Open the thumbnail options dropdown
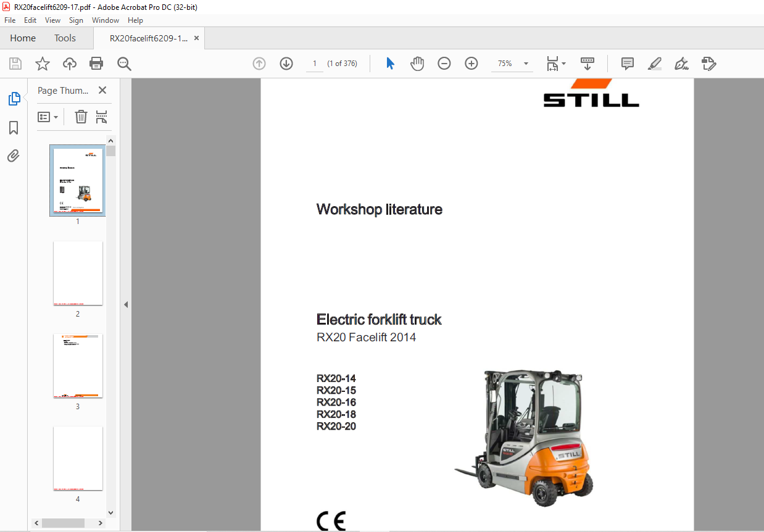 pyautogui.click(x=48, y=117)
